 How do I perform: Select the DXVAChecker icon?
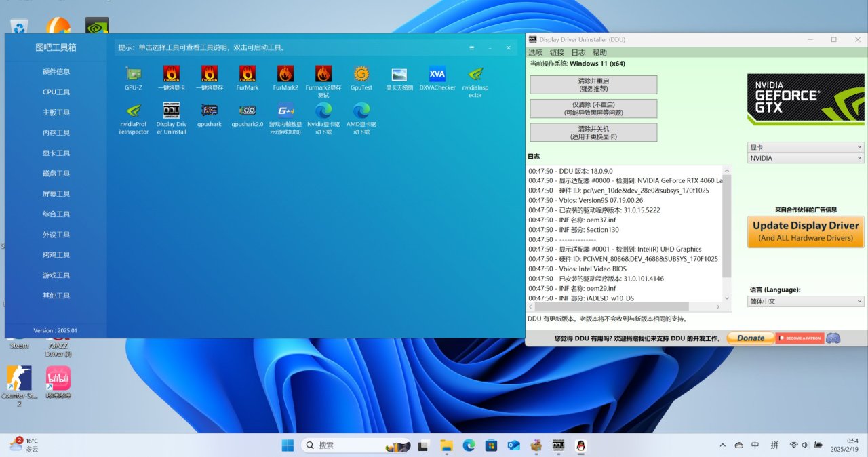coord(437,74)
